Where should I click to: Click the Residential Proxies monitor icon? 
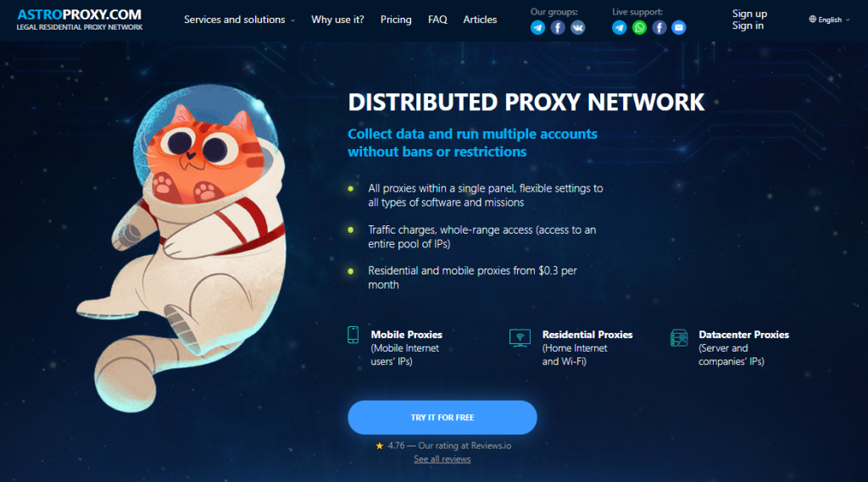click(x=520, y=338)
